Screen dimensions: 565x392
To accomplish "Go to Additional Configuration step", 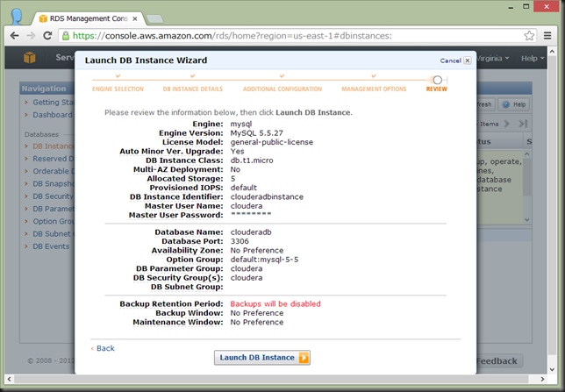I will coord(282,89).
